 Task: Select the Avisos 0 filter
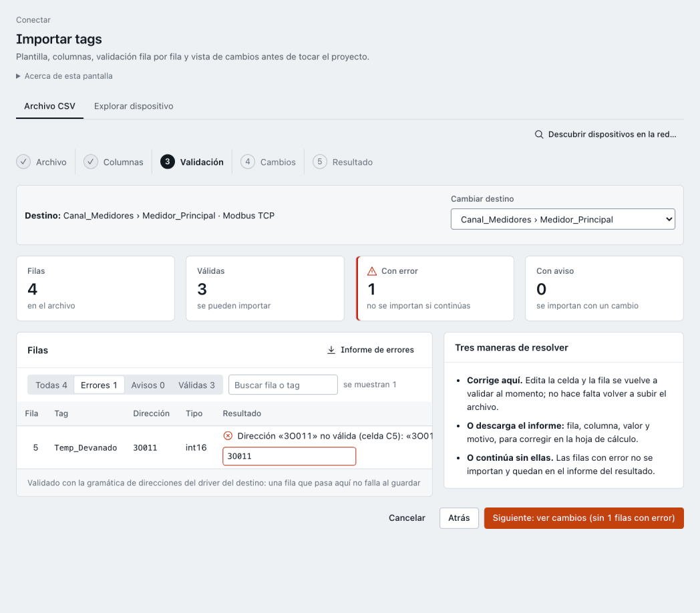coord(148,385)
